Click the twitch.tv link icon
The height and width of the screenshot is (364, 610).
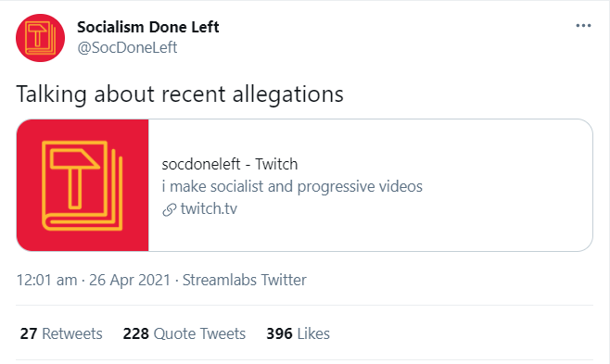[x=170, y=209]
